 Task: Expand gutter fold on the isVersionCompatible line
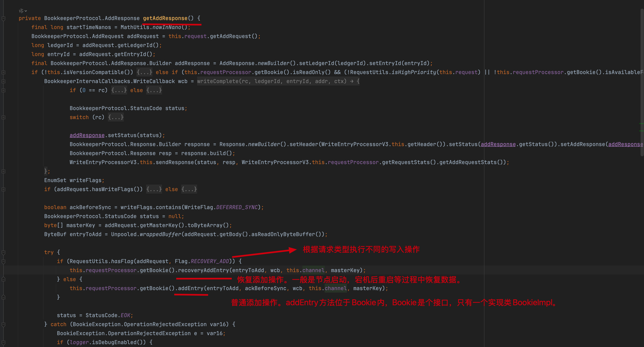coord(3,72)
